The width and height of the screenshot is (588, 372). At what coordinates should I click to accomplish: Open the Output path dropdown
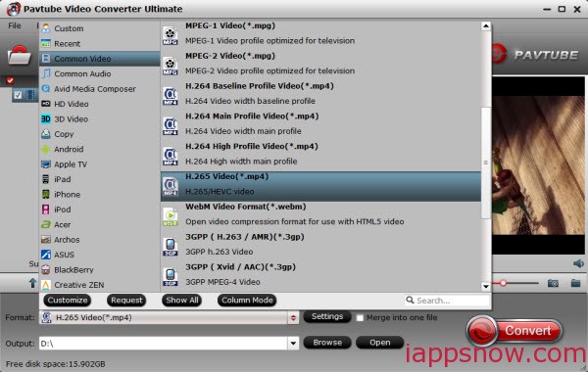(x=293, y=343)
